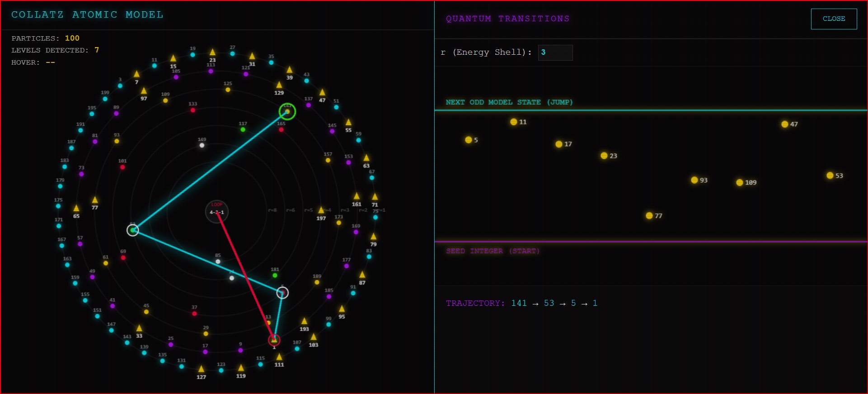Click yellow triangle particle 77 on left
Screen dimensions: 868x394
95,200
